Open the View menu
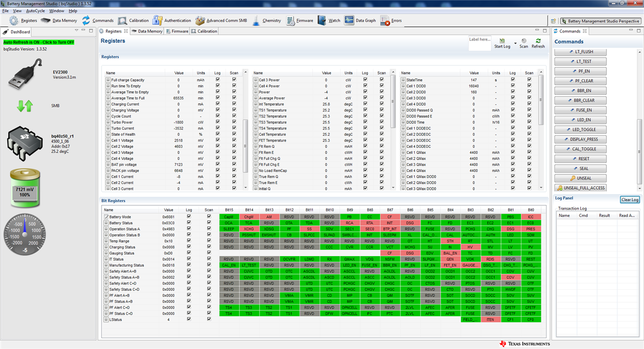The image size is (644, 349). [17, 10]
